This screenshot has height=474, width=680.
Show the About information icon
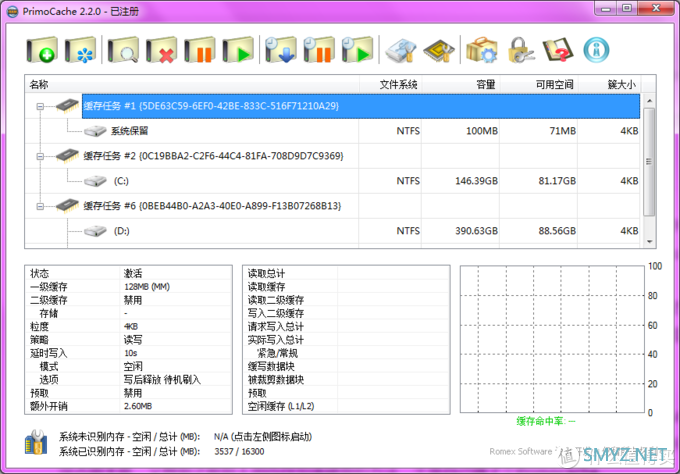[596, 50]
